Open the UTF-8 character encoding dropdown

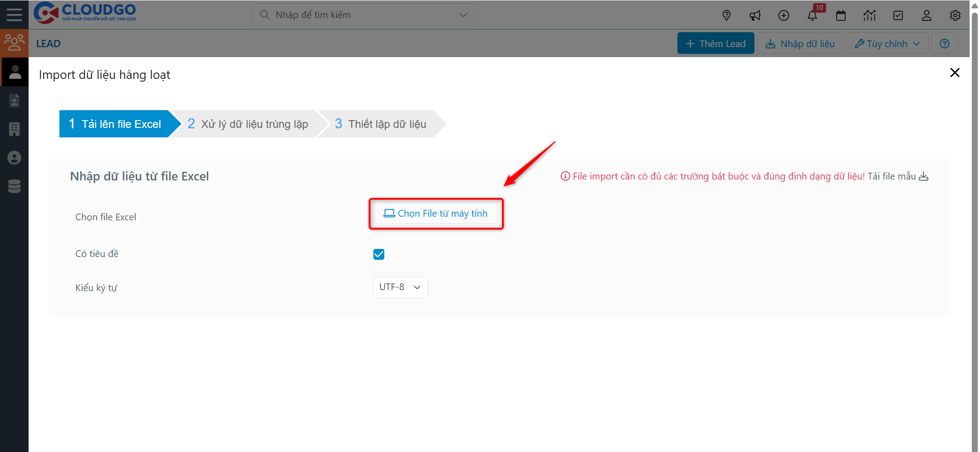coord(400,287)
